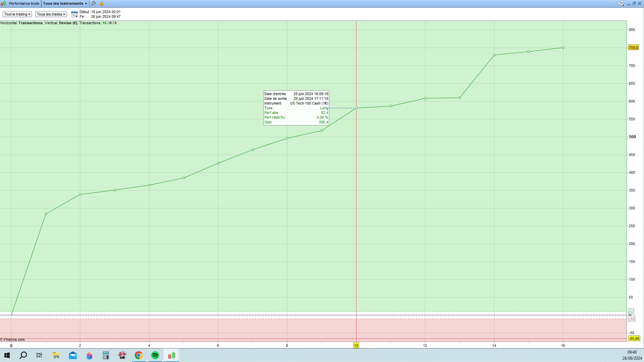Select the Performance brute tab
Viewport: 644px width, 362px height.
click(24, 3)
